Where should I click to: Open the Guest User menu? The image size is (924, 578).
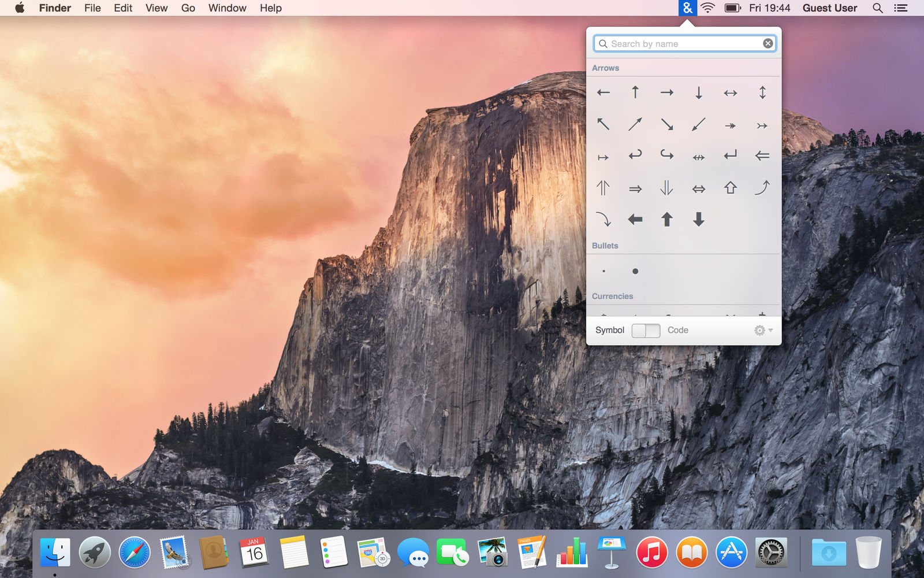830,8
